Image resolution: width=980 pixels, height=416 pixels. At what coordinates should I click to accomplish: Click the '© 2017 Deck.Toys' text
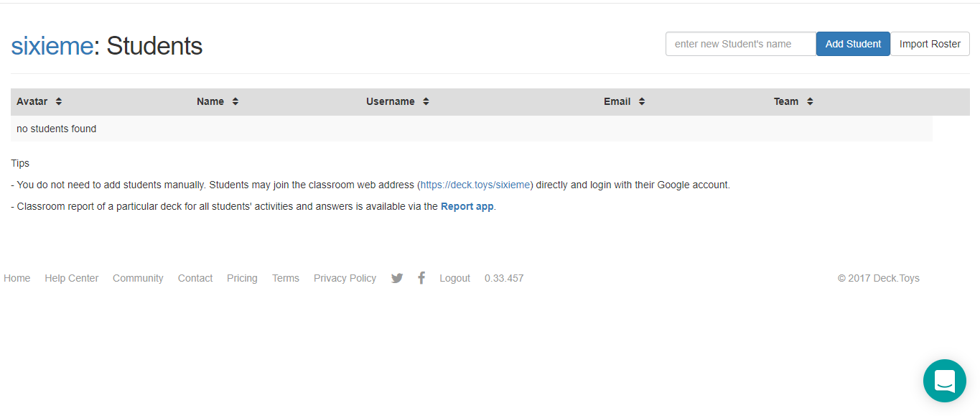click(878, 278)
